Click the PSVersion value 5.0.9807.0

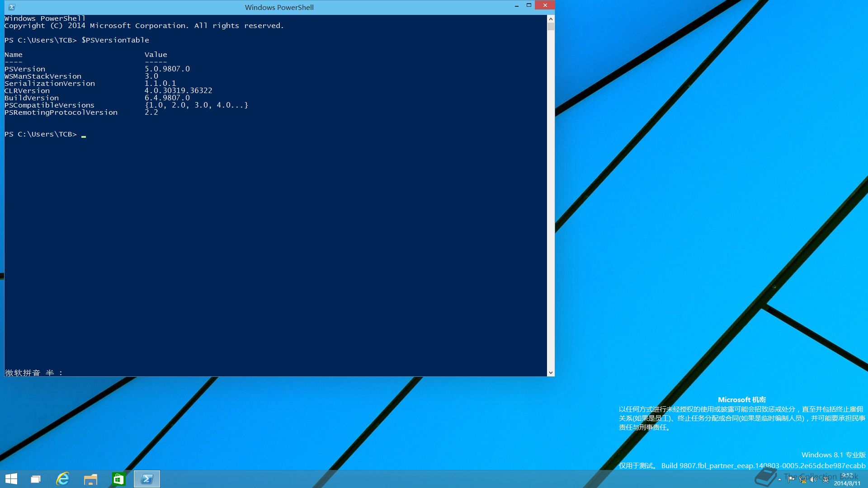coord(167,69)
